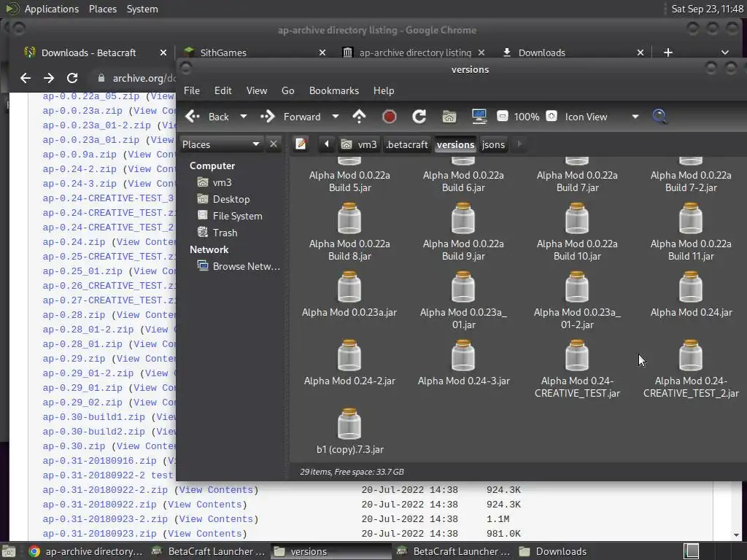
Task: Open the Back history dropdown arrow
Action: pyautogui.click(x=244, y=117)
